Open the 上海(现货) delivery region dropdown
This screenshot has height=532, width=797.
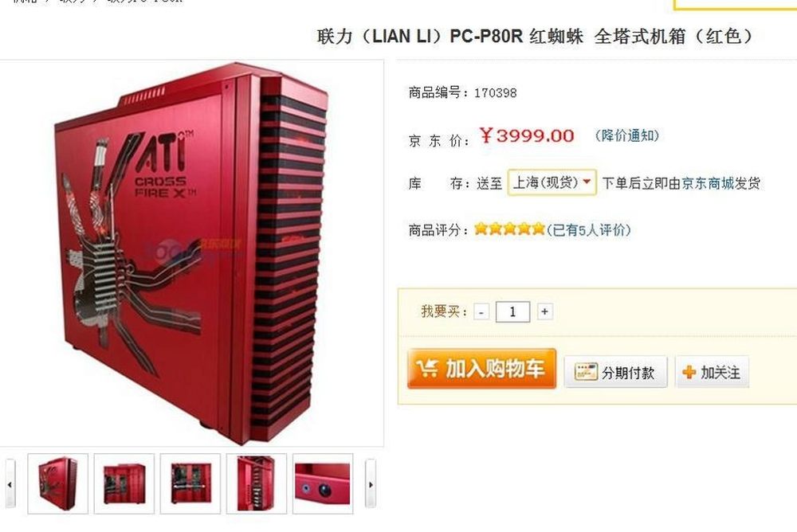[x=552, y=182]
